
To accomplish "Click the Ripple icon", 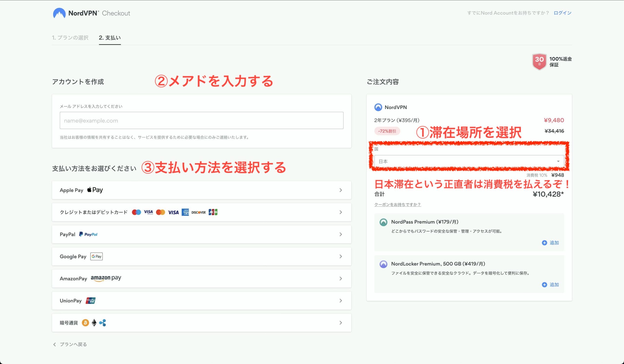I will click(103, 323).
